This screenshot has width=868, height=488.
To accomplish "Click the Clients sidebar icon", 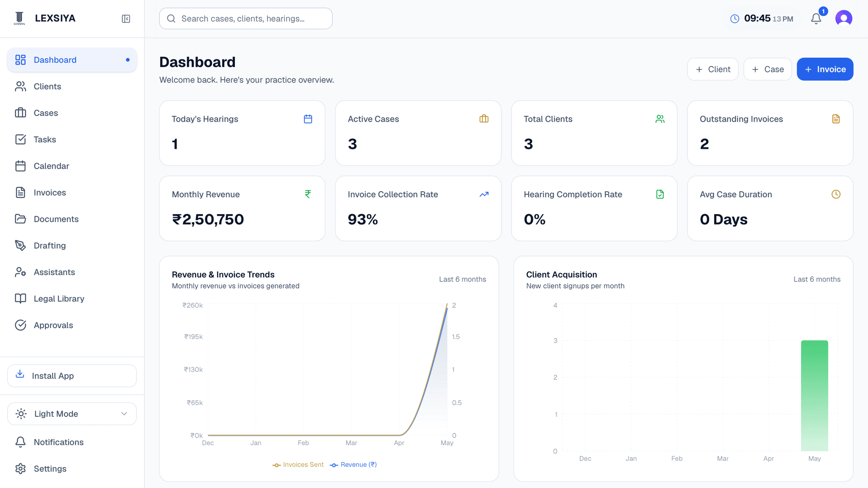I will [x=20, y=86].
